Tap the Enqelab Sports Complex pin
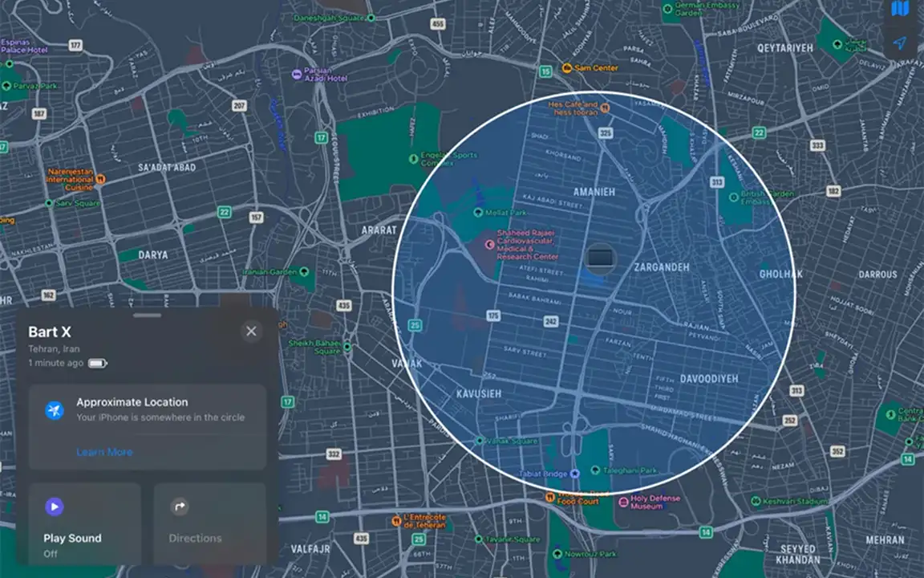Screen dimensions: 924x578 click(413, 157)
